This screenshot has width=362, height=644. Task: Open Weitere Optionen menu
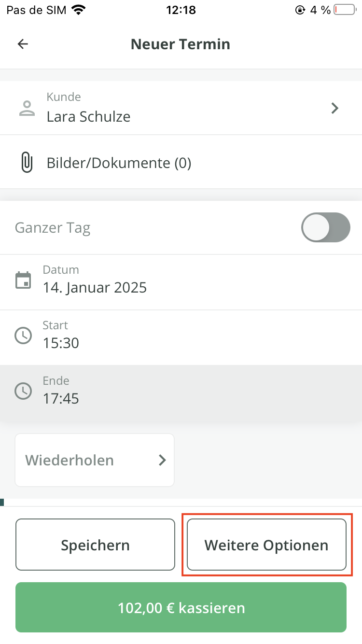[x=266, y=545]
